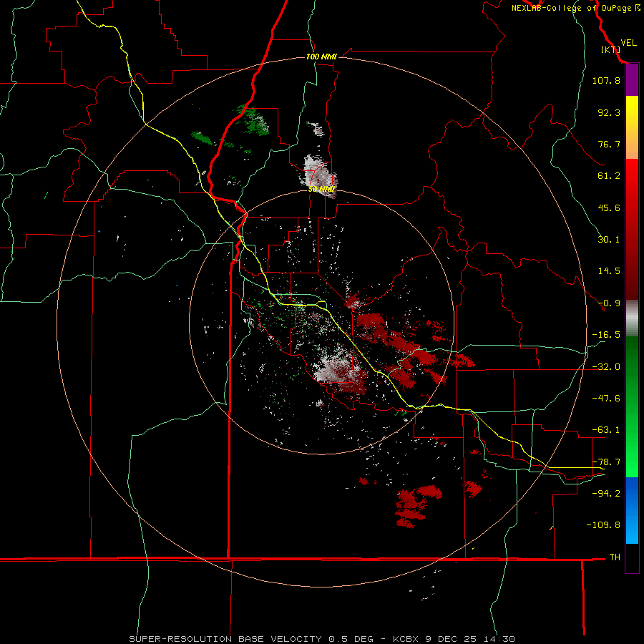This screenshot has height=644, width=644.
Task: Click the 45.6 velocity scale value
Action: coord(609,208)
